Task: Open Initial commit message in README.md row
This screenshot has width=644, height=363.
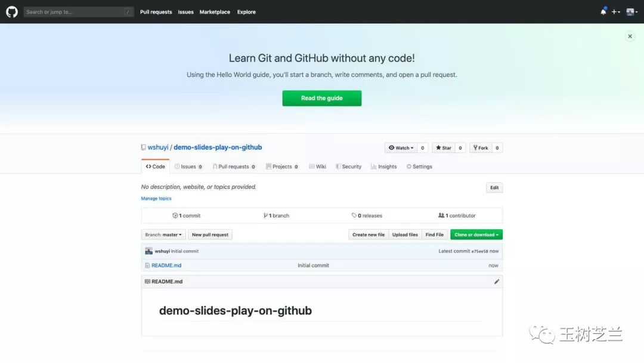Action: [314, 266]
